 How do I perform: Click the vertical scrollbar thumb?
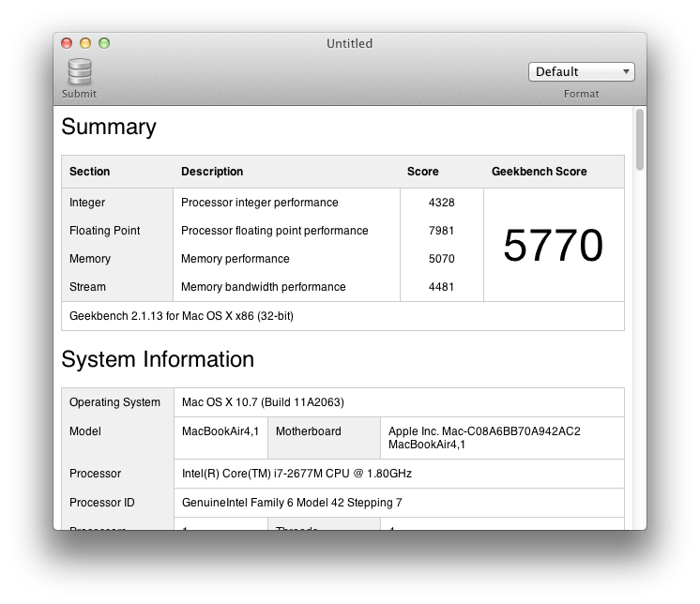tap(639, 140)
